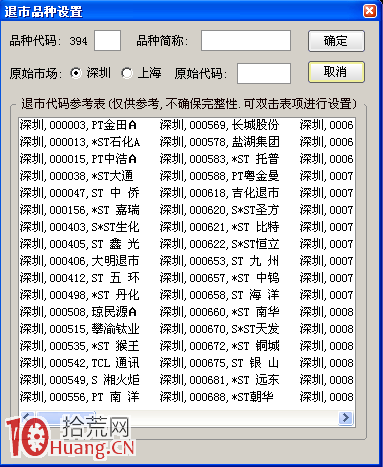The width and height of the screenshot is (383, 467).
Task: Select row 000621, *ST 比特
Action: tap(219, 227)
